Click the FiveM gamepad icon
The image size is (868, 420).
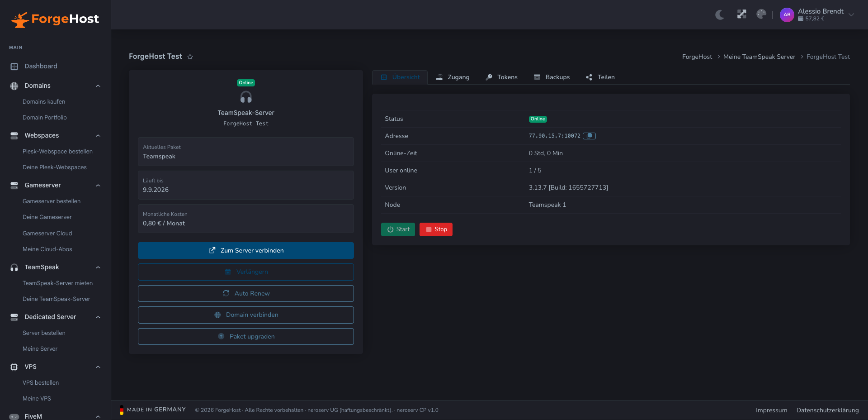(14, 417)
